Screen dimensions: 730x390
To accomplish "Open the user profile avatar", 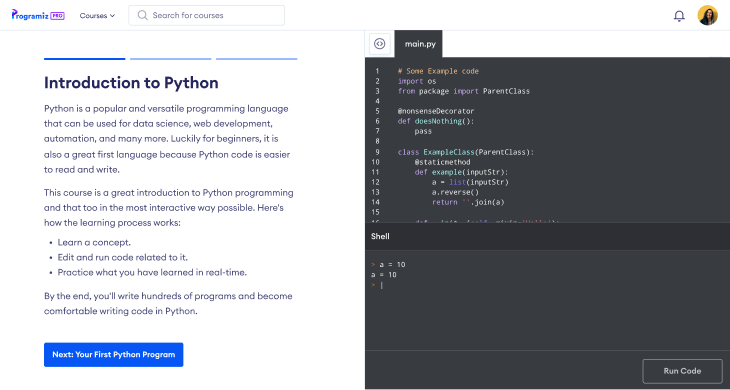I will tap(707, 15).
